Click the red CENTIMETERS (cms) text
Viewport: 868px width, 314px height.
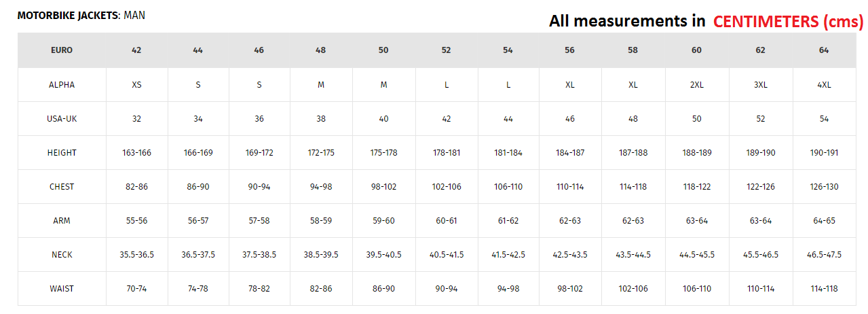pos(787,22)
